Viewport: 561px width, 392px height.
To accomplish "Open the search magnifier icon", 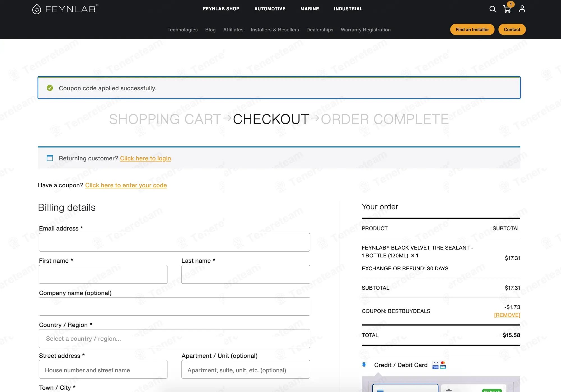I will point(493,9).
